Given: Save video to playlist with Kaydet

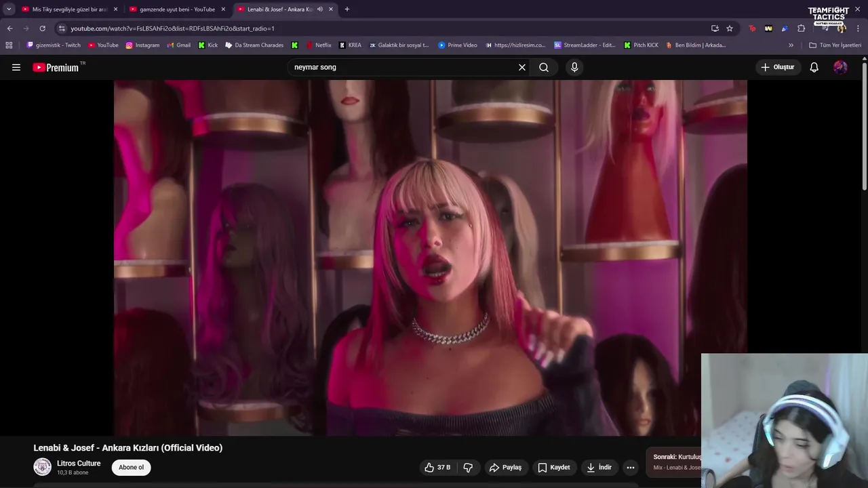Looking at the screenshot, I should click(x=554, y=468).
